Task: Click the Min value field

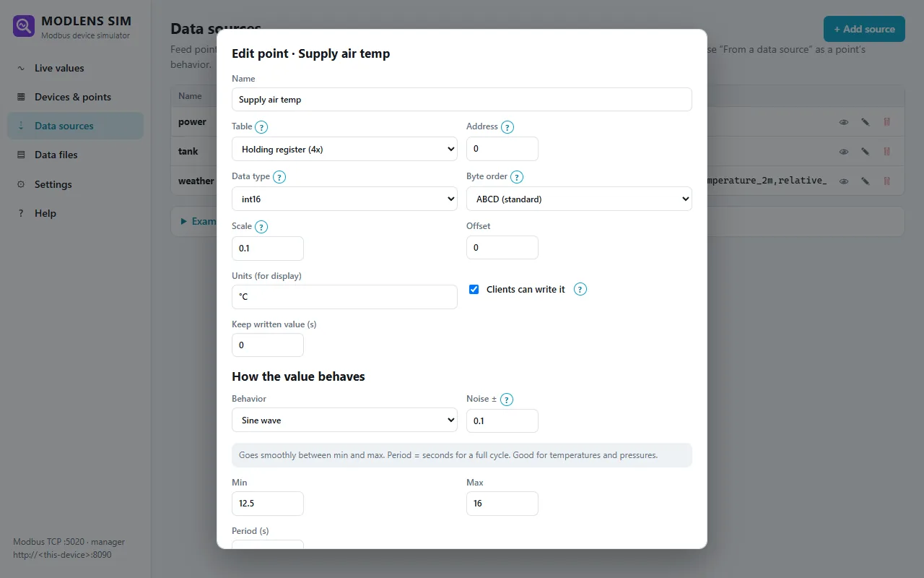Action: point(268,504)
